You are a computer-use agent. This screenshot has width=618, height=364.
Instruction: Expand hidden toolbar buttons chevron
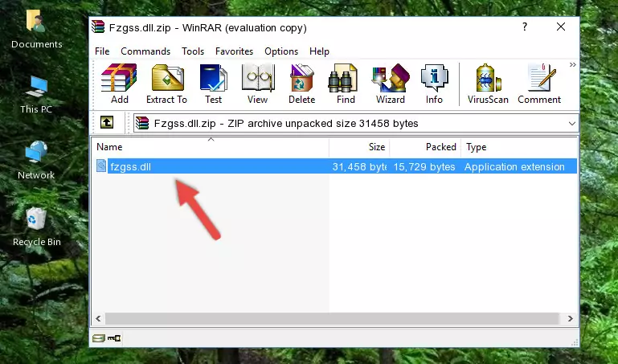(573, 64)
